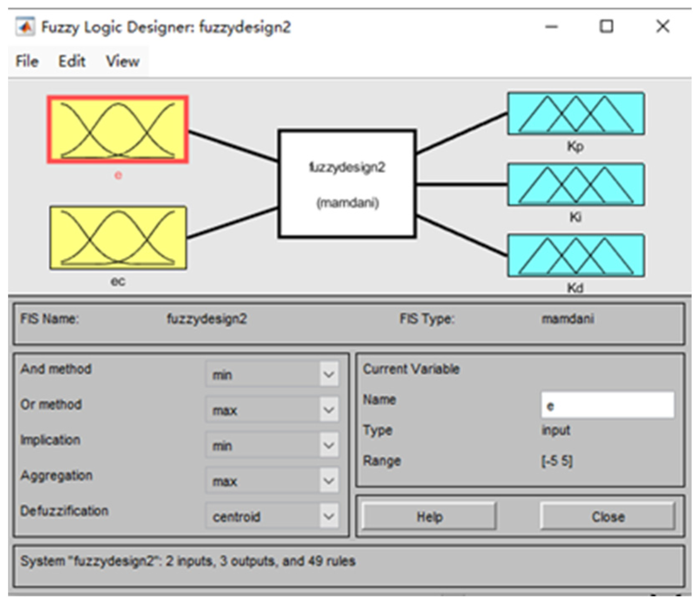This screenshot has height=604, width=700.
Task: Click the 'Range' label in Current Variable
Action: click(x=382, y=461)
